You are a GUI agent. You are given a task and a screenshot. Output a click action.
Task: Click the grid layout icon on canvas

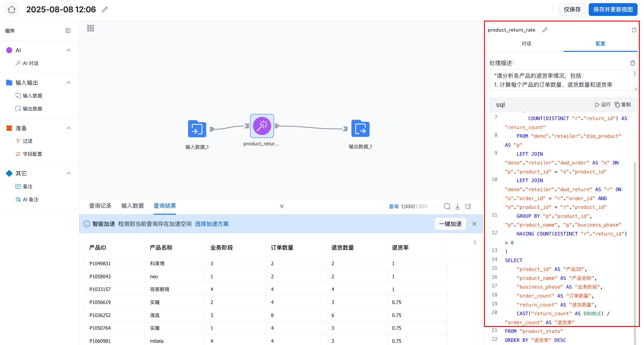pos(91,28)
